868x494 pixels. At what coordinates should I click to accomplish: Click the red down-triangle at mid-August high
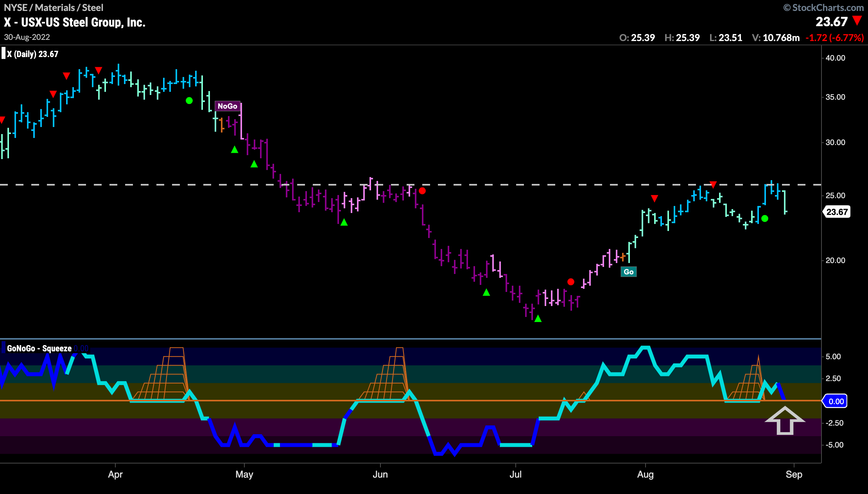pyautogui.click(x=713, y=184)
